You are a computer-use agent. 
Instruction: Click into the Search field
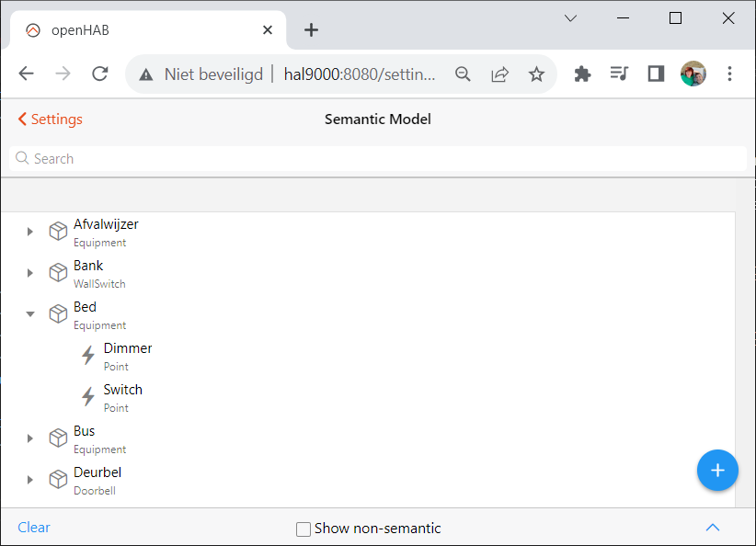pos(378,158)
